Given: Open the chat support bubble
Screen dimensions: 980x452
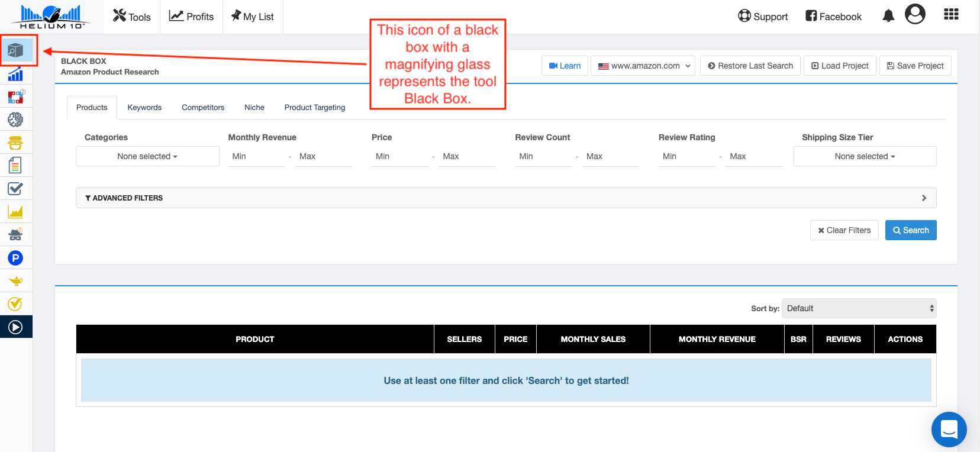Looking at the screenshot, I should click(x=949, y=430).
